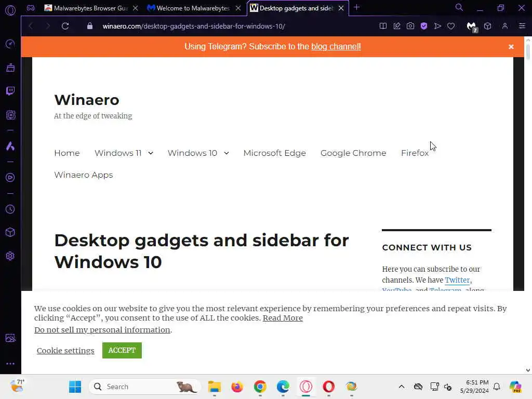The width and height of the screenshot is (532, 399).
Task: Dismiss the Telegram banner
Action: (511, 47)
